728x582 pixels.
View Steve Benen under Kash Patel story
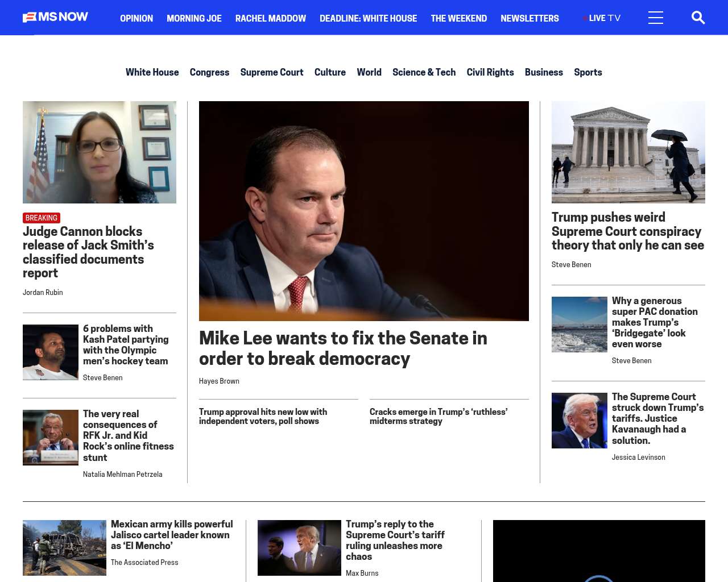click(102, 377)
